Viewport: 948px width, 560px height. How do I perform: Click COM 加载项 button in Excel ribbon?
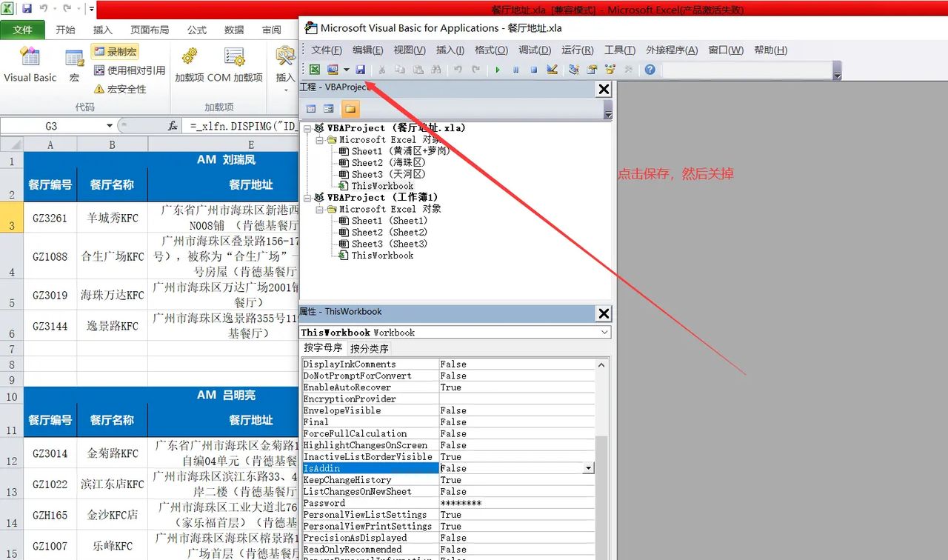tap(235, 65)
